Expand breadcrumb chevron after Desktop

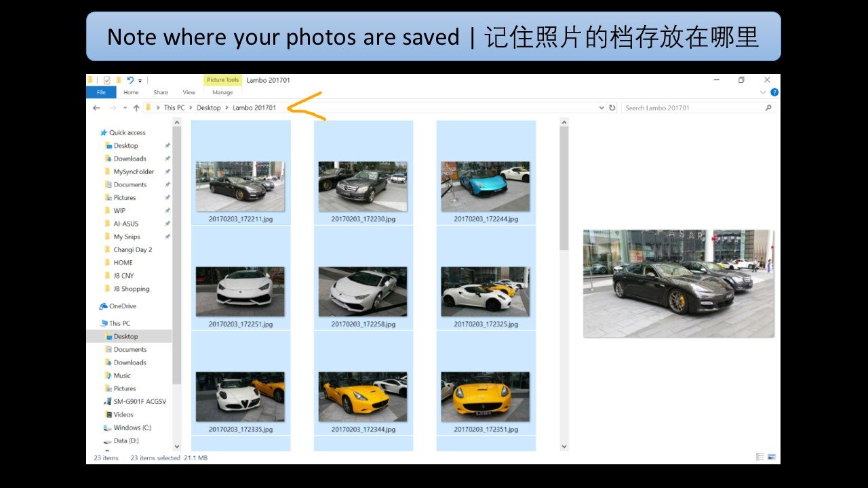click(226, 108)
